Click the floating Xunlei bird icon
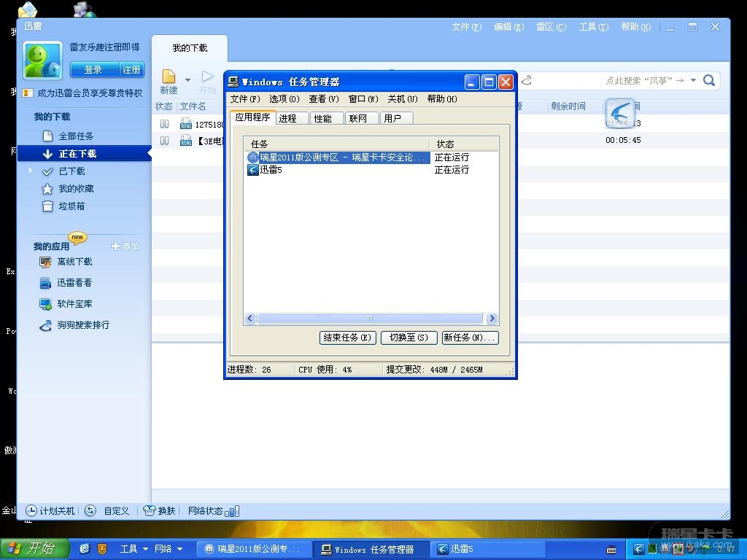The width and height of the screenshot is (747, 560). click(619, 113)
